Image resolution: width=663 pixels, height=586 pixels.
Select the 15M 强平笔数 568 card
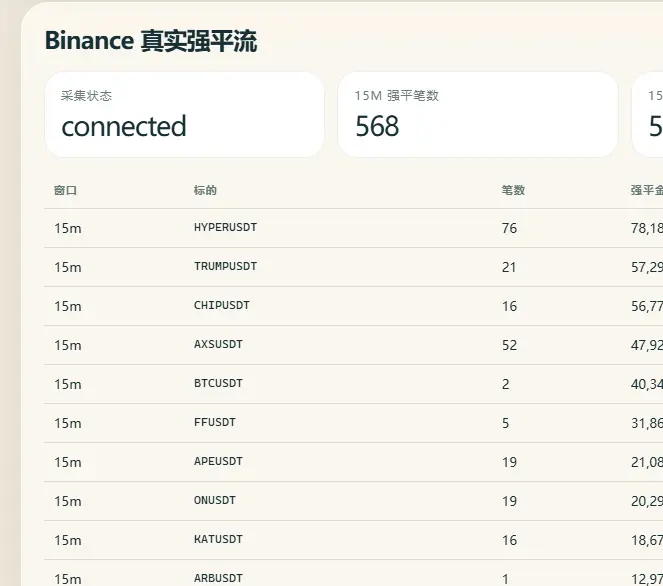478,115
